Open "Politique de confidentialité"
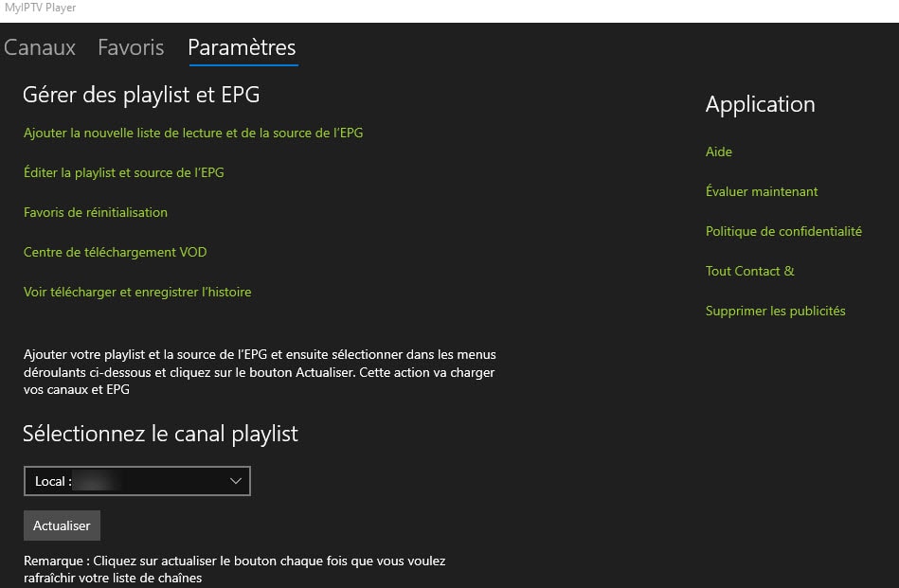 pos(783,231)
